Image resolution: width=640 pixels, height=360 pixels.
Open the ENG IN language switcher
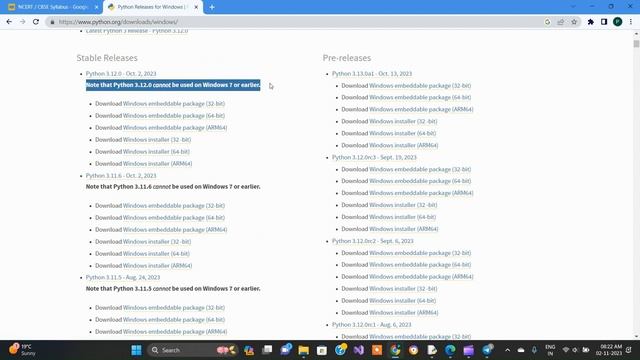tap(550, 350)
